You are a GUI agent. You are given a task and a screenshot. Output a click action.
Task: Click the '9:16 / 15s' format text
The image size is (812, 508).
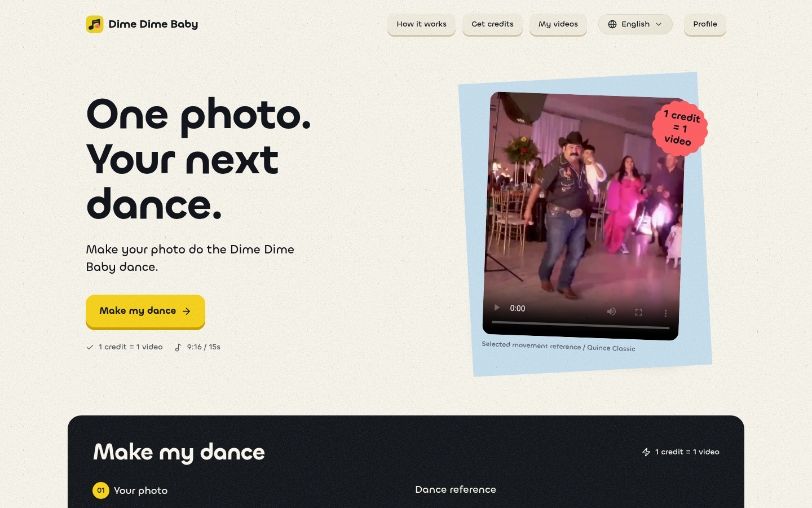(204, 347)
